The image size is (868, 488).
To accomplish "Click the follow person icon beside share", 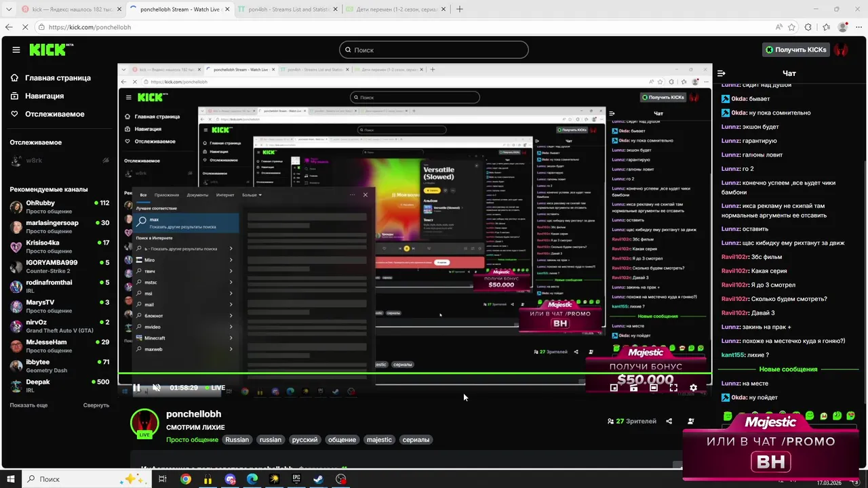I will pos(690,421).
